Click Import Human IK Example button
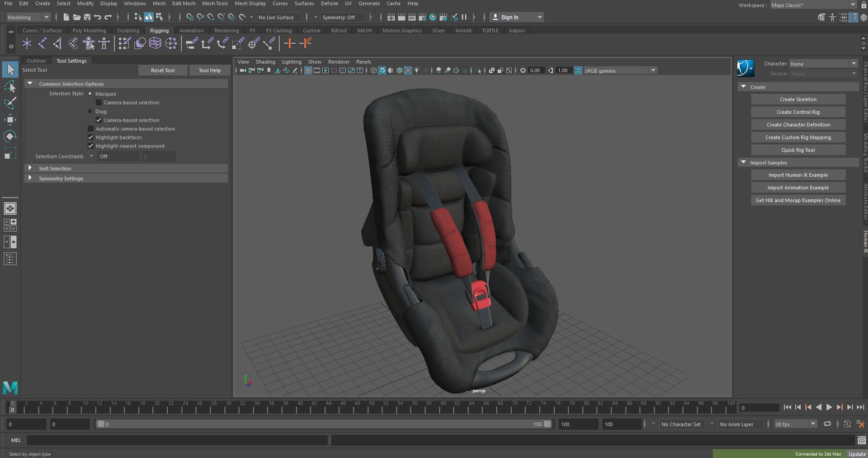The width and height of the screenshot is (868, 458). tap(798, 175)
